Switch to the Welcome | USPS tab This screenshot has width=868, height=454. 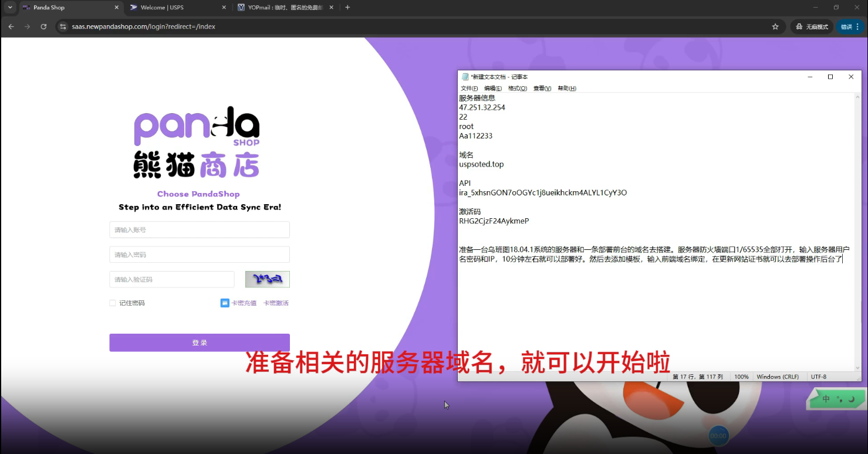[178, 8]
